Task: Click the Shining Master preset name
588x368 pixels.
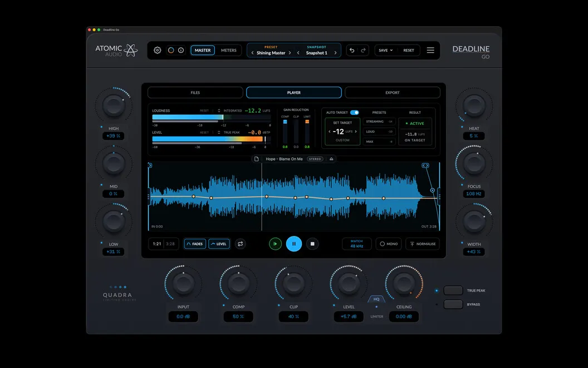Action: [x=271, y=53]
